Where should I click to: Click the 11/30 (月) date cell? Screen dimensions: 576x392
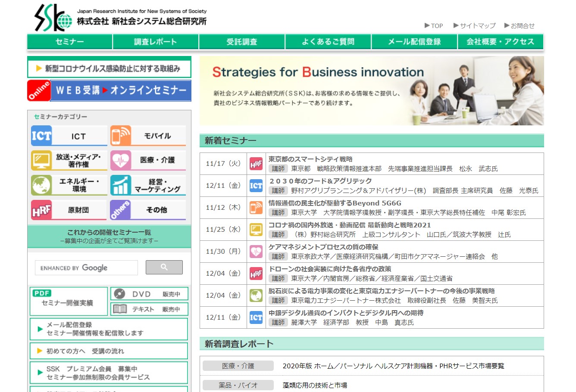tap(223, 252)
